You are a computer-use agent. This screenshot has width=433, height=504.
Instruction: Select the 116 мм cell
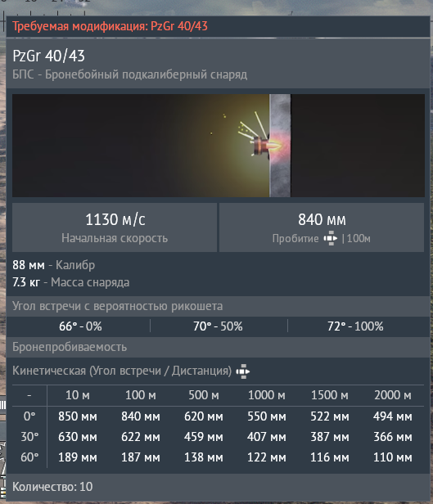(330, 457)
